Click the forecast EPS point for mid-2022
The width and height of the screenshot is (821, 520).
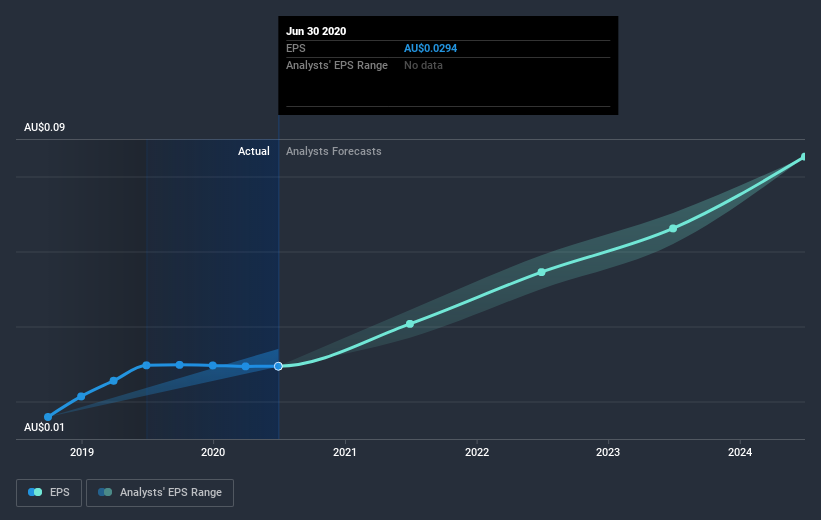click(541, 272)
